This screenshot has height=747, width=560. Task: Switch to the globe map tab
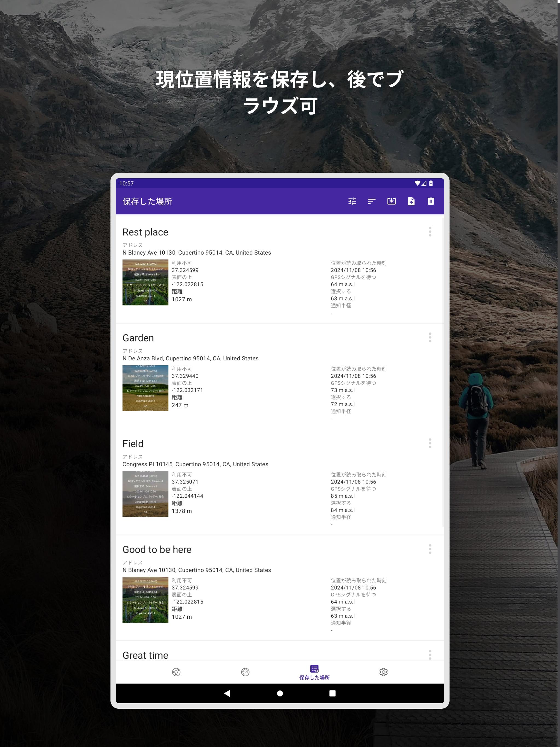tap(245, 672)
